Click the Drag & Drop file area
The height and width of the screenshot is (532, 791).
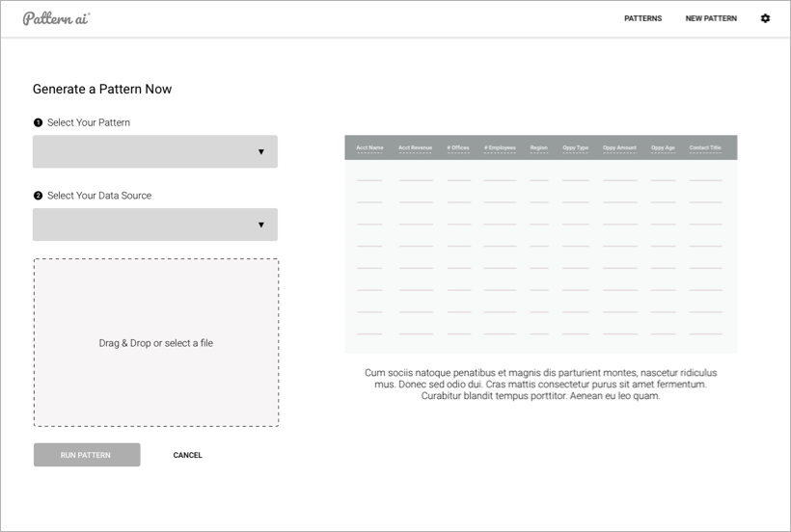pyautogui.click(x=156, y=343)
